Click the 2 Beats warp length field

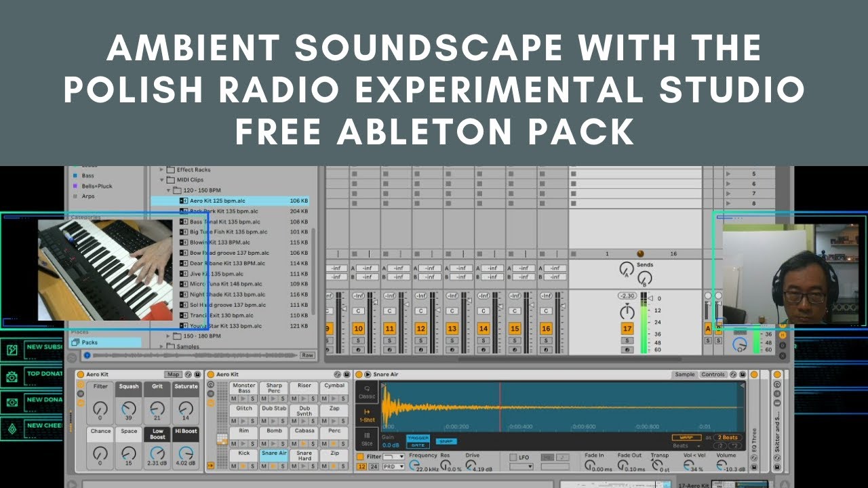(x=728, y=437)
